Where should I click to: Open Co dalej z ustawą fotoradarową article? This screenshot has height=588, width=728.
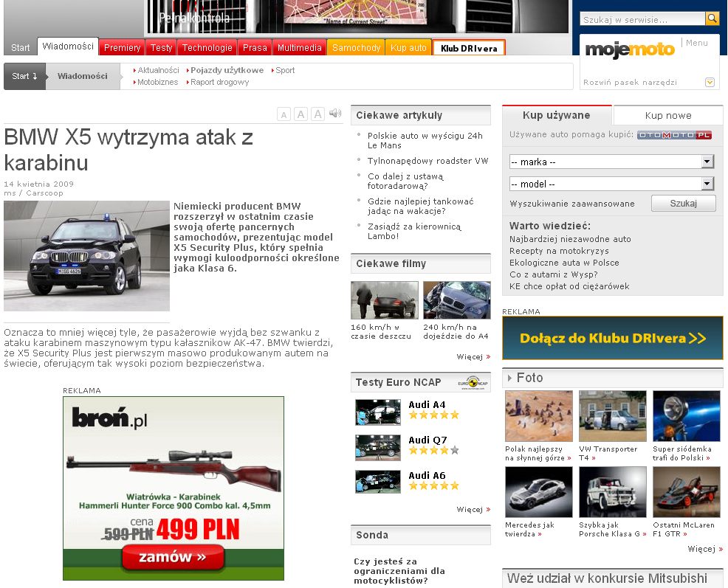tap(405, 181)
